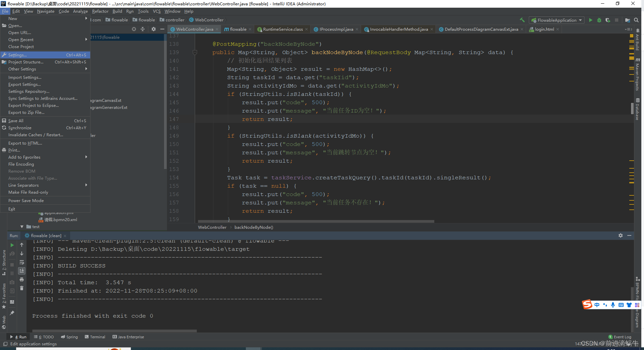
Task: Switch to the login.html editor tab
Action: (x=544, y=29)
